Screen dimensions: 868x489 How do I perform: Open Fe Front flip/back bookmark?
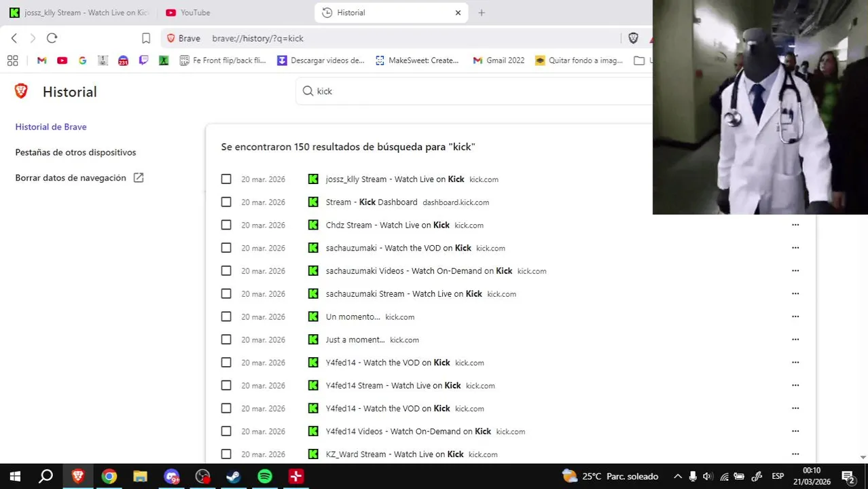[223, 60]
